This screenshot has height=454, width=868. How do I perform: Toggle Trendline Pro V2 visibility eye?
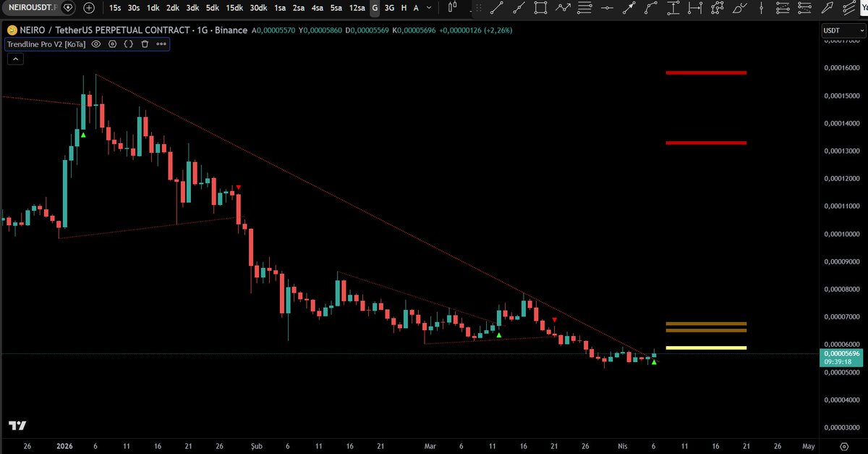pos(96,44)
